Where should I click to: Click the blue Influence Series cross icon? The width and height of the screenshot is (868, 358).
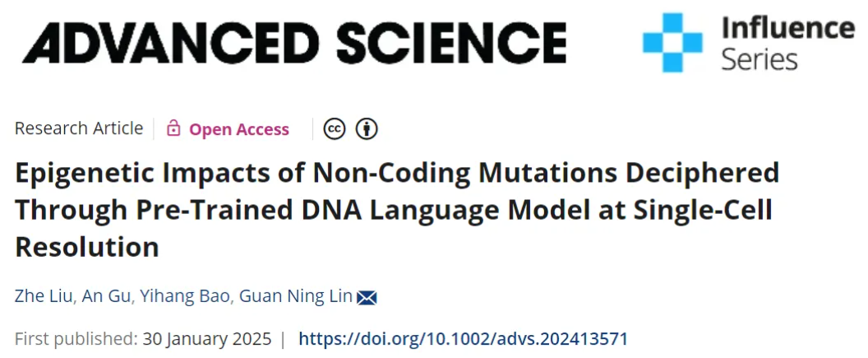(672, 42)
